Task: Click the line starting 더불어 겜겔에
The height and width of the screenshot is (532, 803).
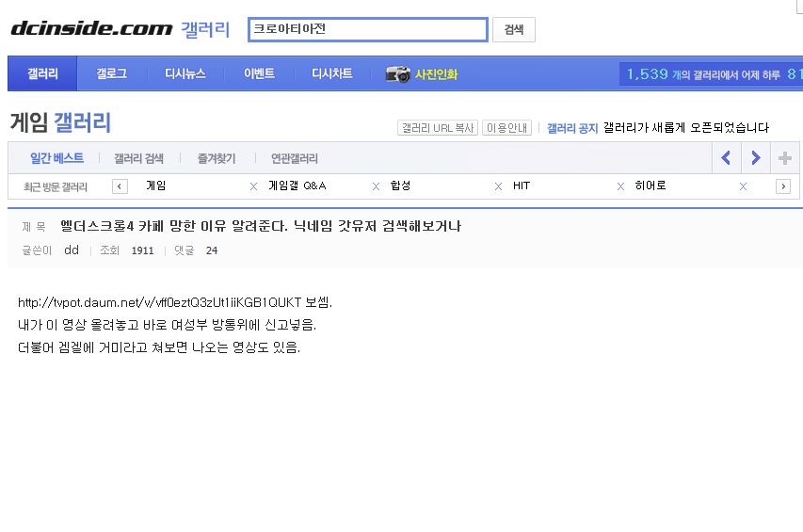Action: tap(159, 347)
